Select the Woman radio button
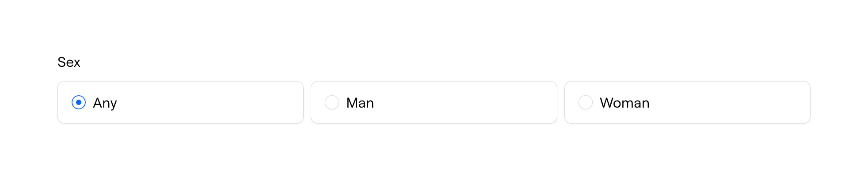The width and height of the screenshot is (868, 182). [586, 102]
